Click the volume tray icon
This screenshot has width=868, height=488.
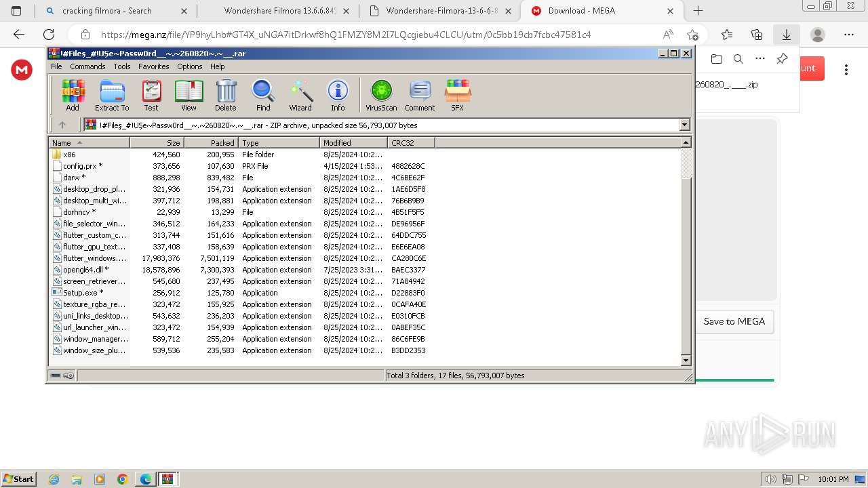click(x=770, y=479)
